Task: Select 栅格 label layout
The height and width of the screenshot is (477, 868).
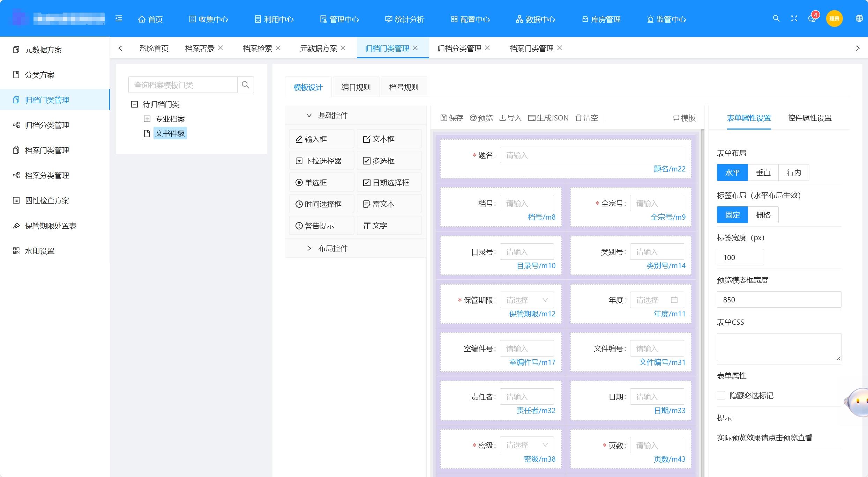Action: tap(763, 215)
